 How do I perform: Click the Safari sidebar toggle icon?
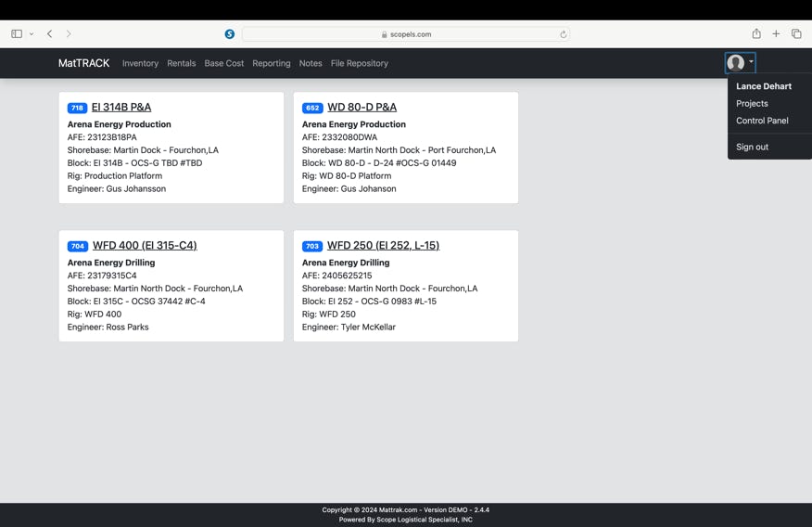[17, 34]
